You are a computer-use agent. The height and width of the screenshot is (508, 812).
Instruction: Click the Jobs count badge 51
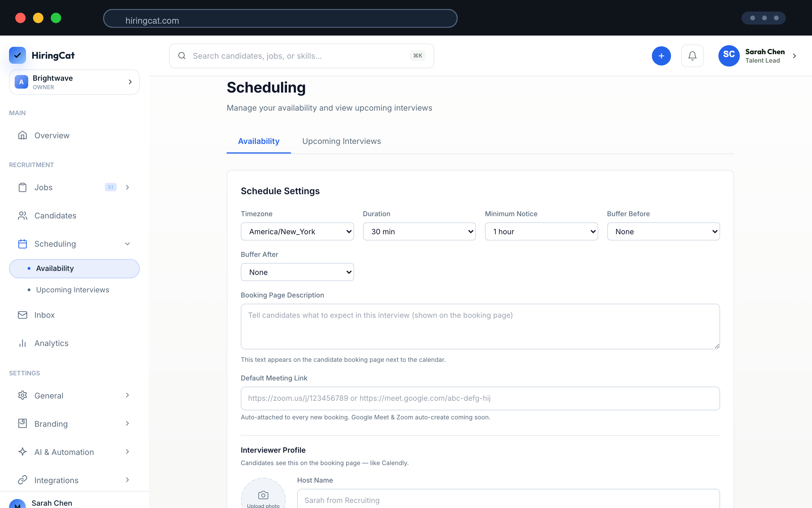pos(111,187)
